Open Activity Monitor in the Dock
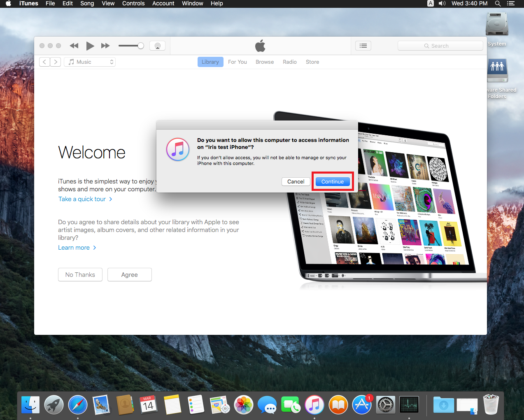Screen dimensions: 524x420 point(409,405)
